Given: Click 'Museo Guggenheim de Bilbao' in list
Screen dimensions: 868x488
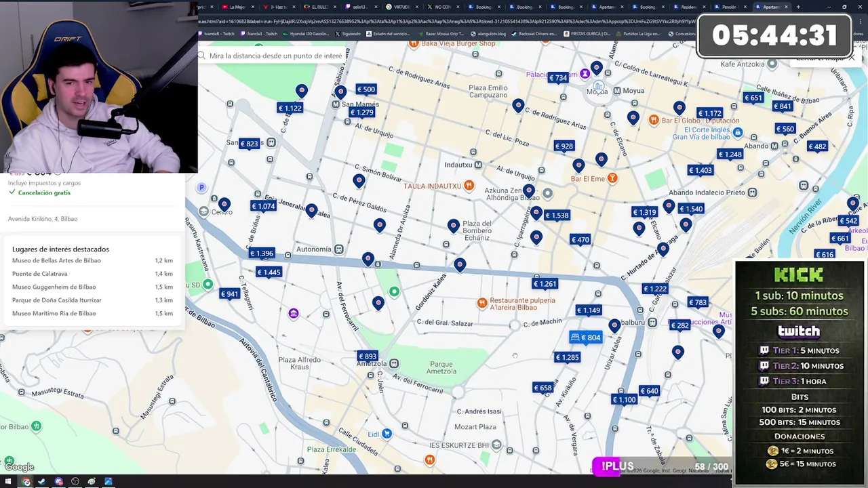Looking at the screenshot, I should 54,287.
